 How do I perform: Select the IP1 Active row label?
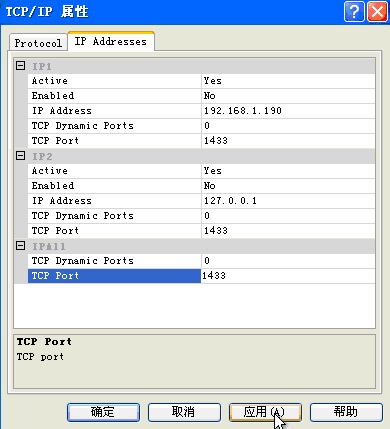[x=114, y=81]
